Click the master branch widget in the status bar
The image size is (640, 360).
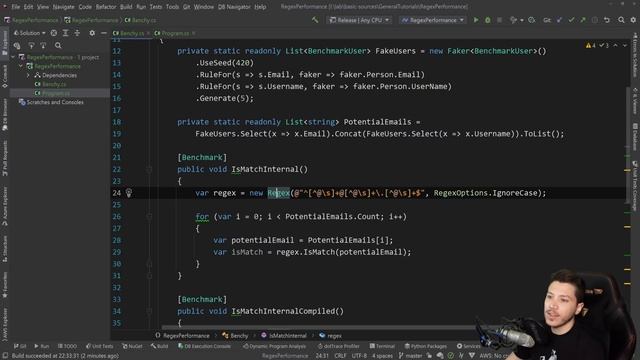click(x=410, y=356)
